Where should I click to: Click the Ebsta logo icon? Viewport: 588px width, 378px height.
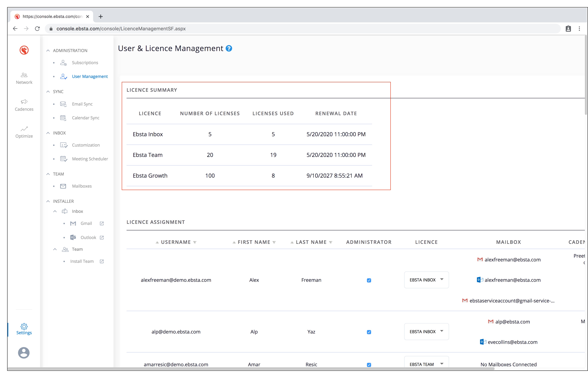pyautogui.click(x=24, y=50)
